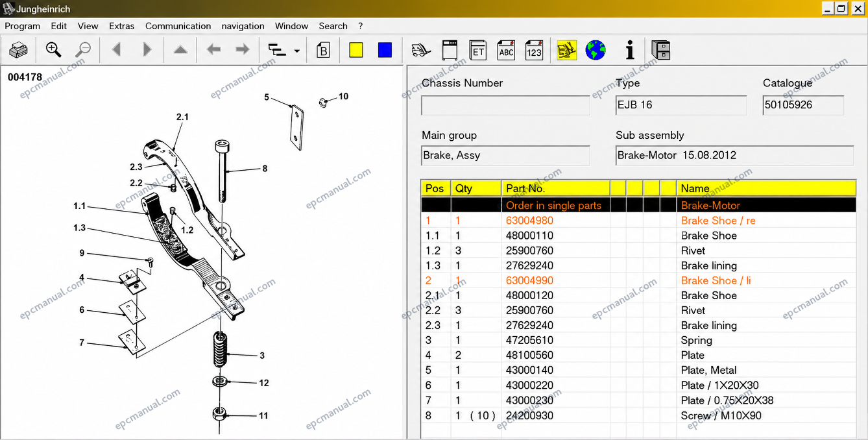Navigate back with the left arrow
This screenshot has width=868, height=440.
pos(213,50)
